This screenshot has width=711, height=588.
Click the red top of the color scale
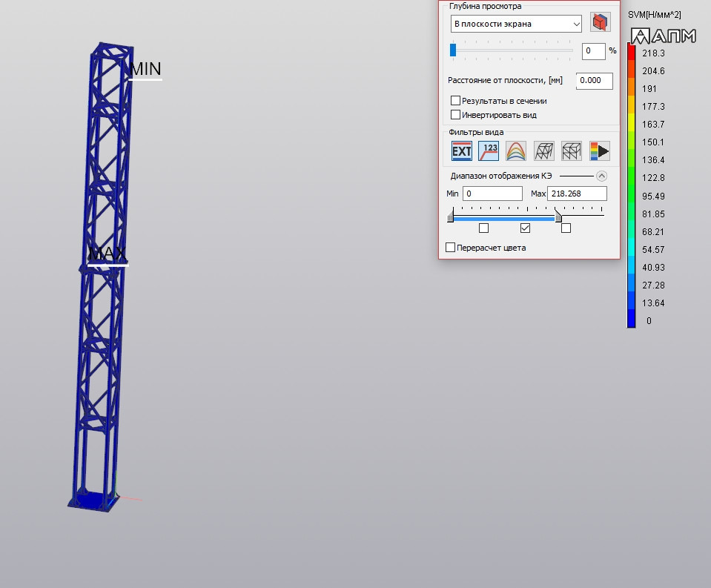point(631,52)
